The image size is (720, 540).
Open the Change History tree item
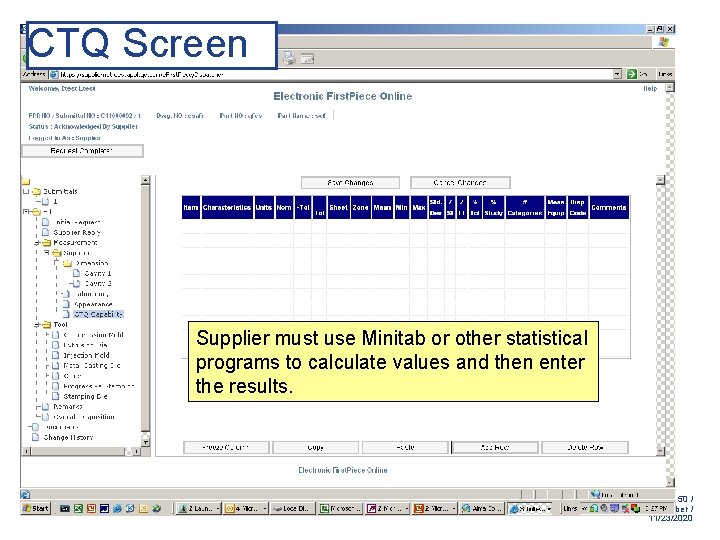click(68, 438)
